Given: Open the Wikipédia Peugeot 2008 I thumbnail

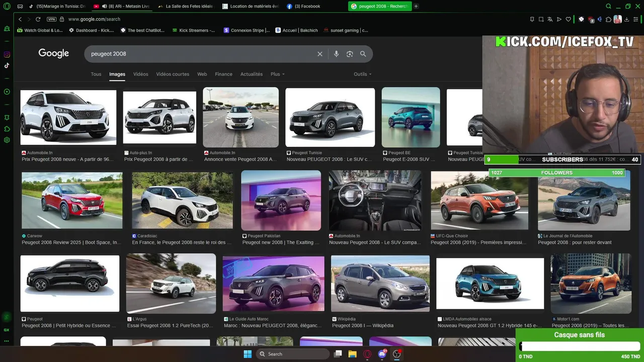Looking at the screenshot, I should point(380,284).
